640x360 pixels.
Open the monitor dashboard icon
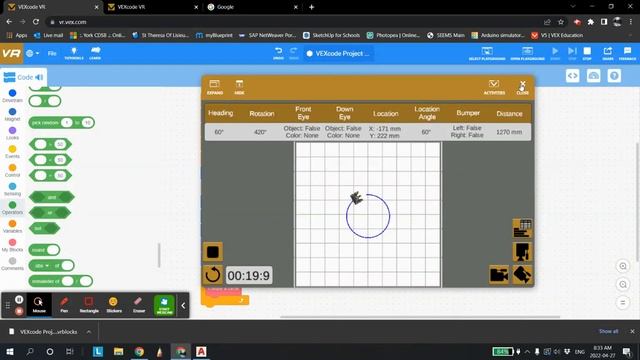[x=593, y=76]
